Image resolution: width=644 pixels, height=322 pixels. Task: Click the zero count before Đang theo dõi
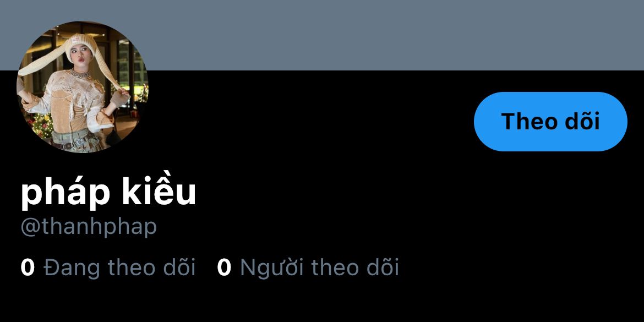pyautogui.click(x=28, y=268)
